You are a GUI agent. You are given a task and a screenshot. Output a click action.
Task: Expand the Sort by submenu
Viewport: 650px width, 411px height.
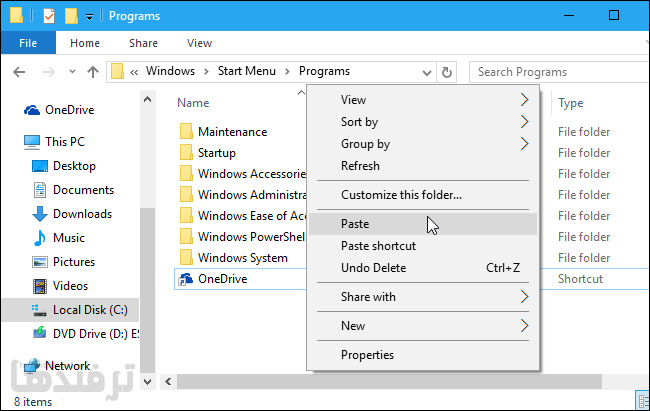(423, 122)
